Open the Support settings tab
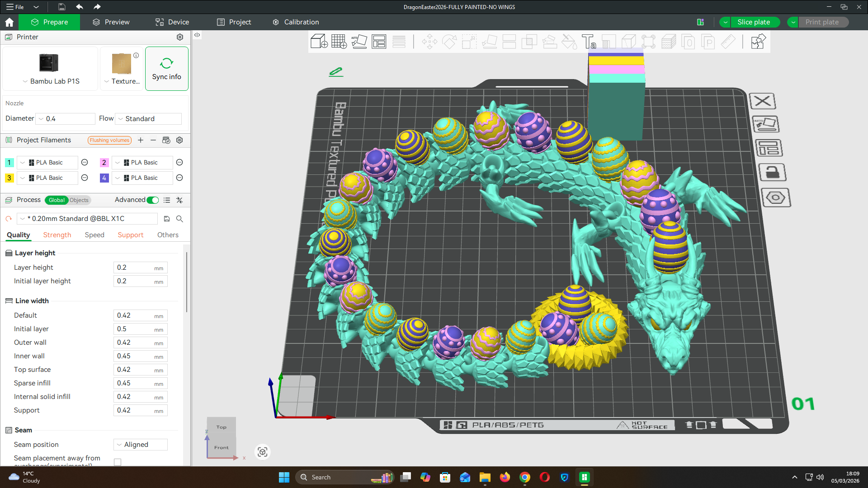 pos(131,235)
